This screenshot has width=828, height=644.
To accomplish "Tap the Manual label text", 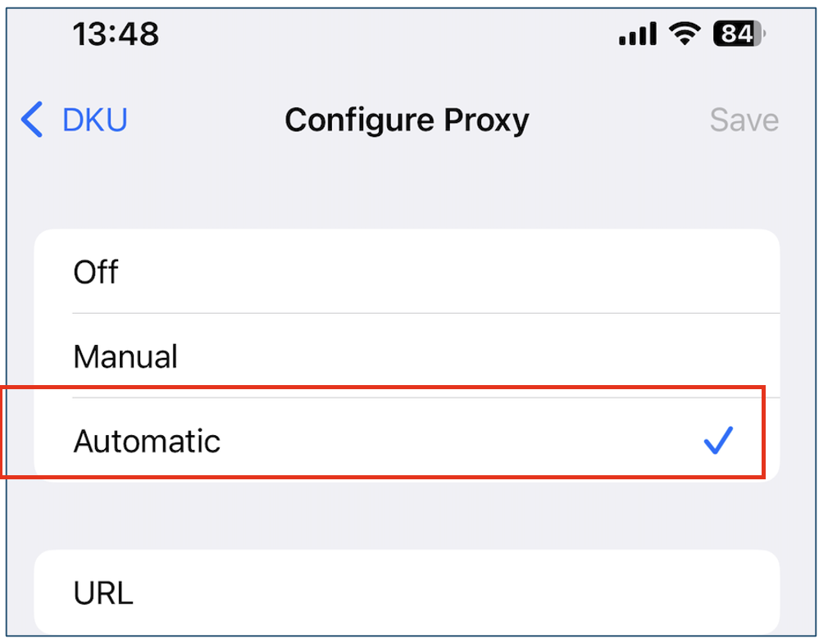I will [125, 356].
